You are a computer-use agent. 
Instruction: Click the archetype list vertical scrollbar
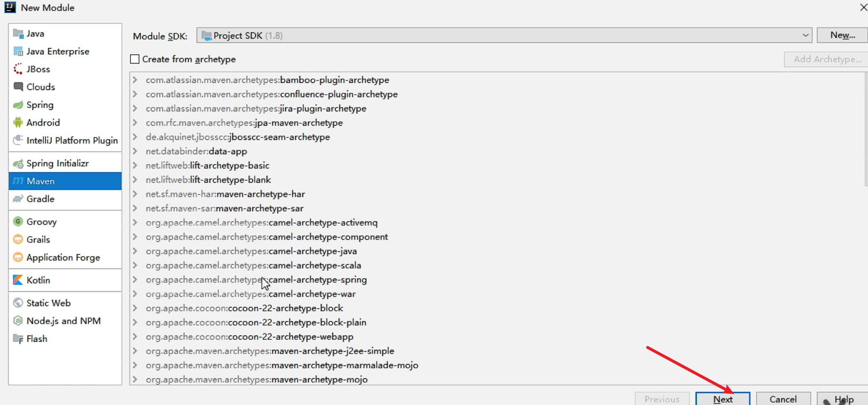click(x=866, y=129)
